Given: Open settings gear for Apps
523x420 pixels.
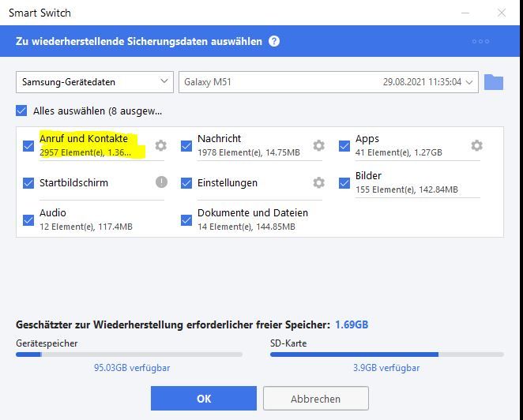Looking at the screenshot, I should (x=476, y=146).
